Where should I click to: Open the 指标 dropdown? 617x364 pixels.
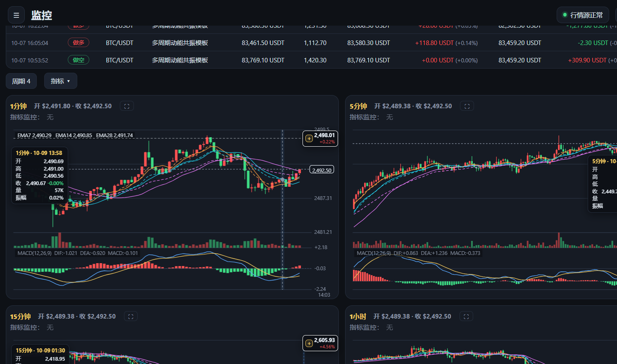click(60, 81)
